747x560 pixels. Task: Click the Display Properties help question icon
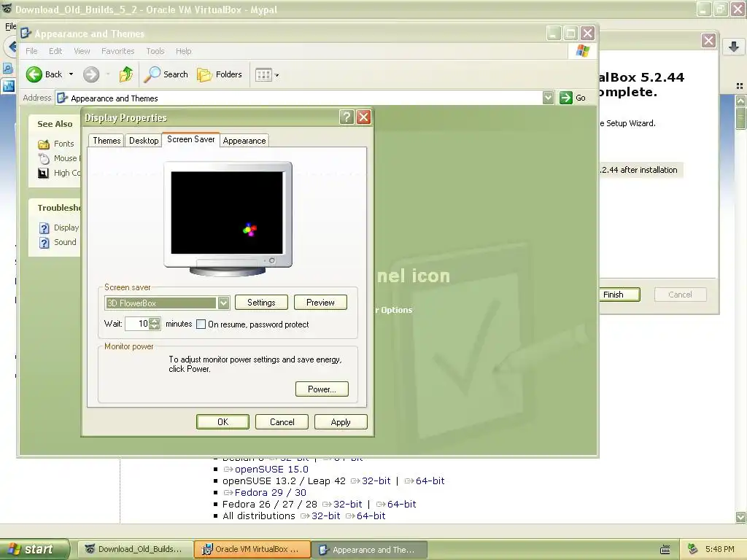tap(347, 117)
